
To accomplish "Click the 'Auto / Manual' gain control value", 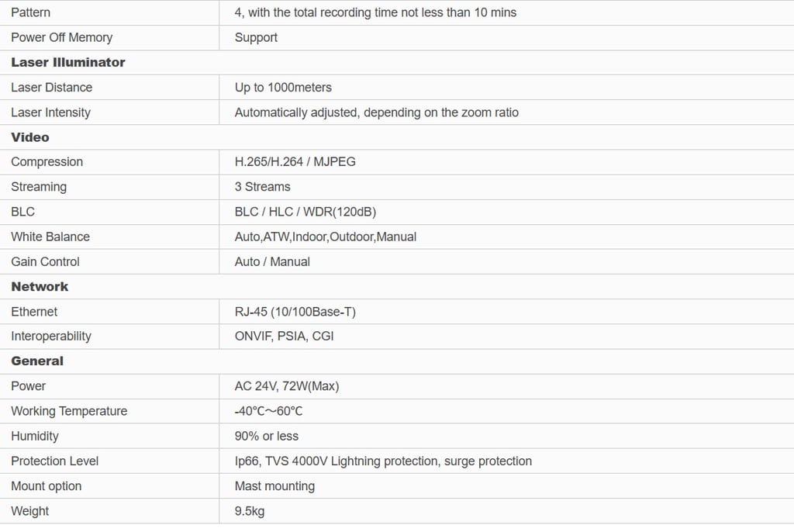I will (272, 261).
